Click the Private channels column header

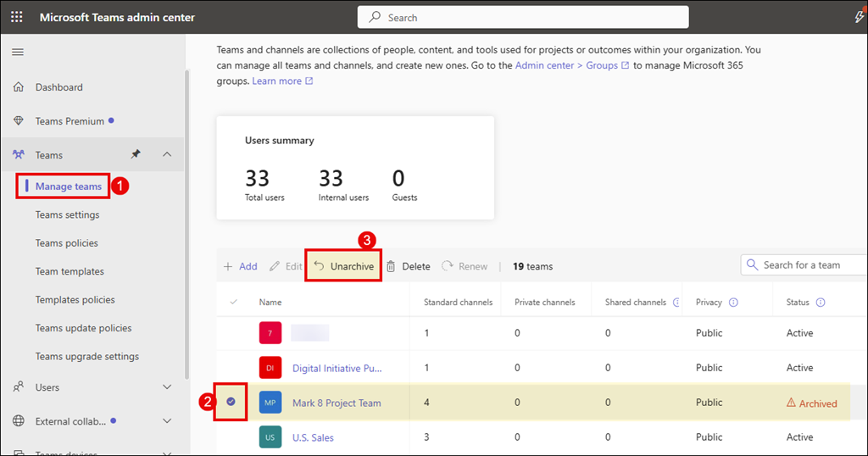545,302
